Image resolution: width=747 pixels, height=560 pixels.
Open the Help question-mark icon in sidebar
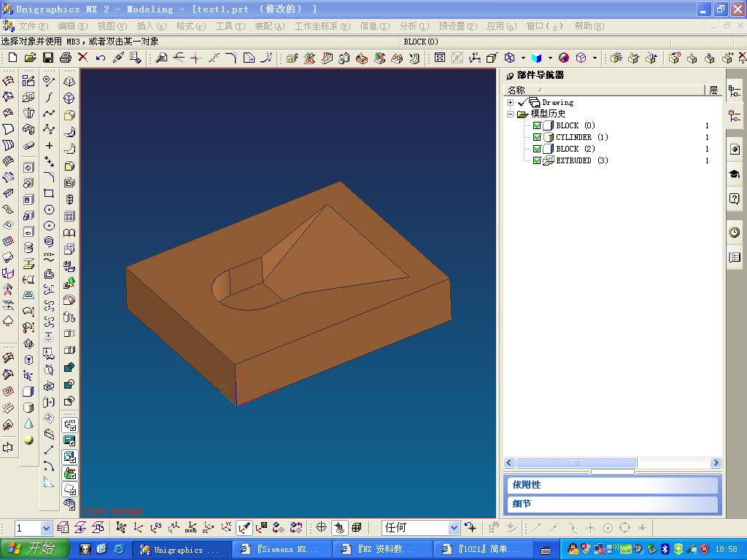coord(735,198)
